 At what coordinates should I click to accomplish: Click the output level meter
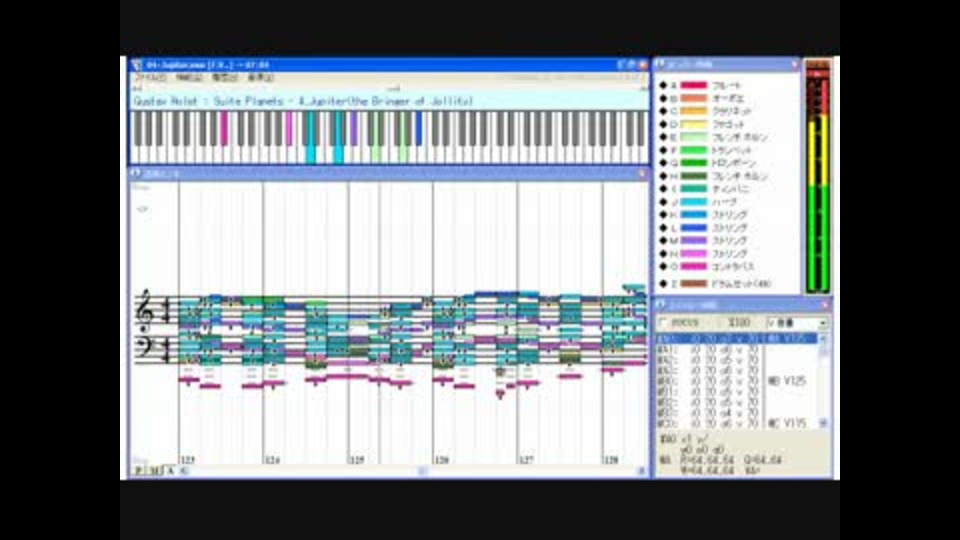[817, 176]
